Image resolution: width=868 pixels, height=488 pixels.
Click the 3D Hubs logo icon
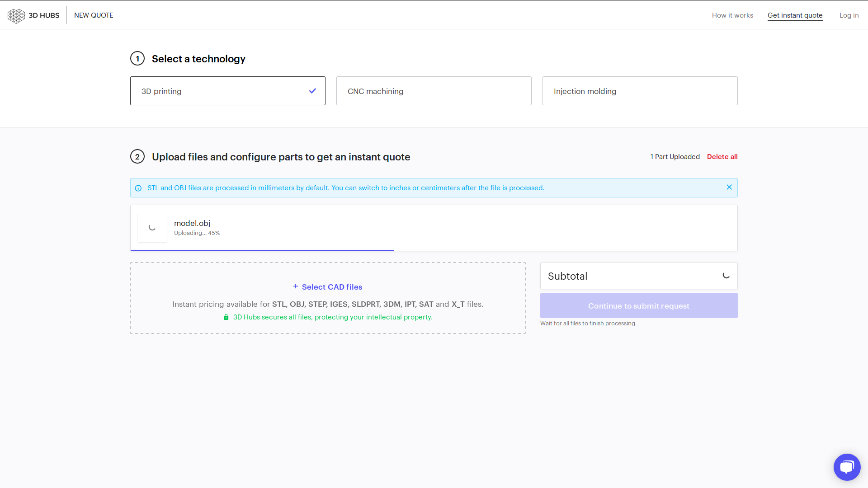click(16, 15)
